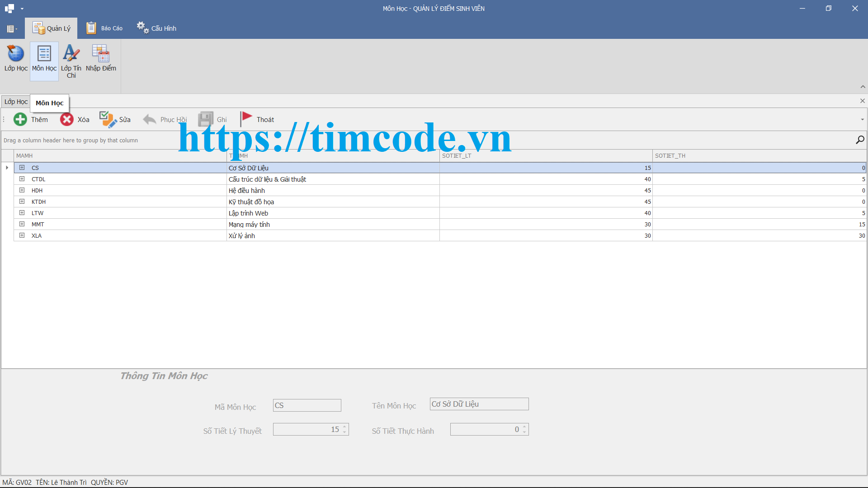Click the Sửa edit button

coord(115,119)
